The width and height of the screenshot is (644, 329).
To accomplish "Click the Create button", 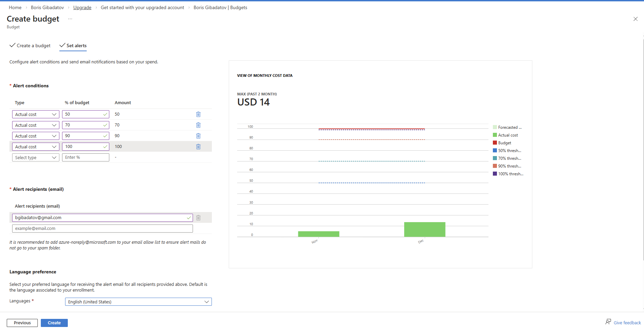I will [54, 323].
